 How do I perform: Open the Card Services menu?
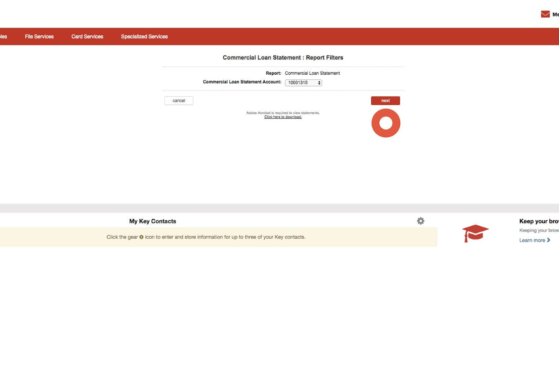tap(87, 36)
